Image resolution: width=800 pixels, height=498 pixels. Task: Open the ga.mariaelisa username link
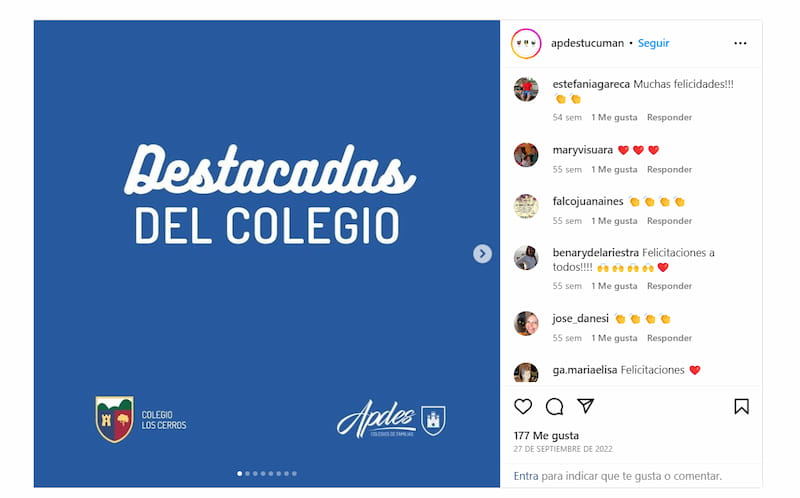585,370
